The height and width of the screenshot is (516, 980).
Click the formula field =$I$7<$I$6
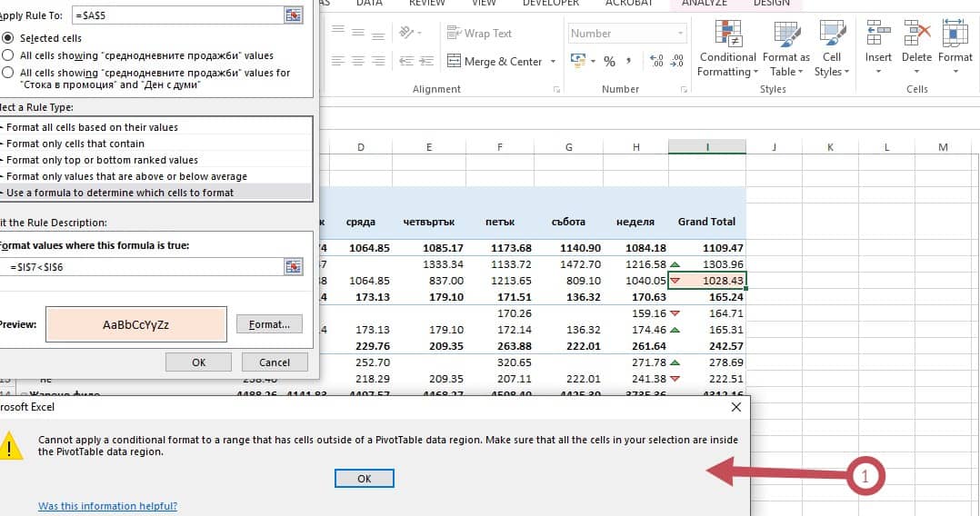point(141,267)
